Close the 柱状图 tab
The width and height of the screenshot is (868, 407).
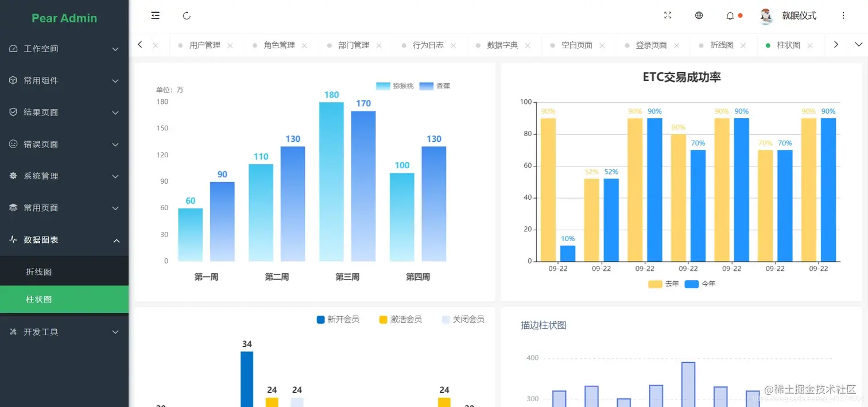[x=810, y=45]
